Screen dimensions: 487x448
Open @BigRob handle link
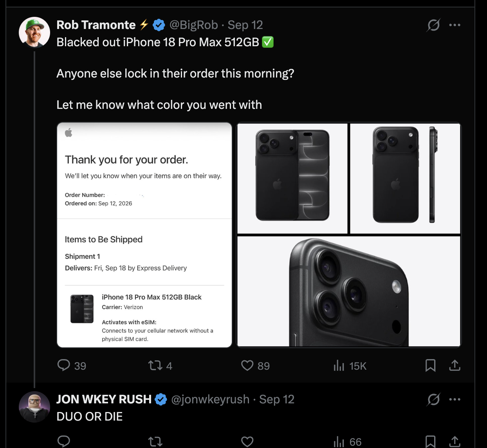[193, 25]
